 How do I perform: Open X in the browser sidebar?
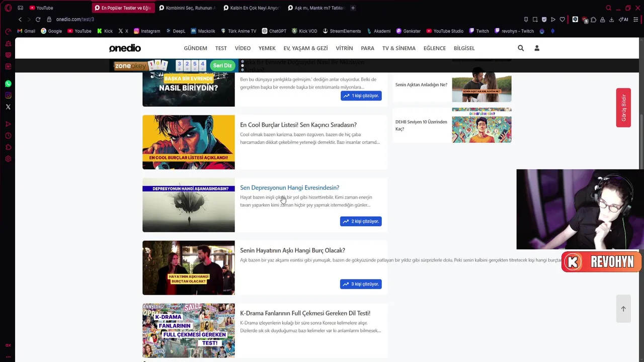8,107
